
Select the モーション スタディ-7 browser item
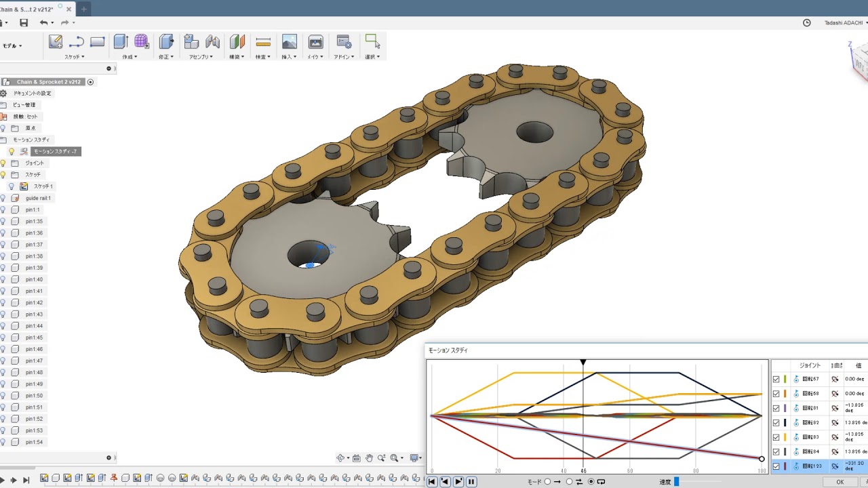coord(56,151)
